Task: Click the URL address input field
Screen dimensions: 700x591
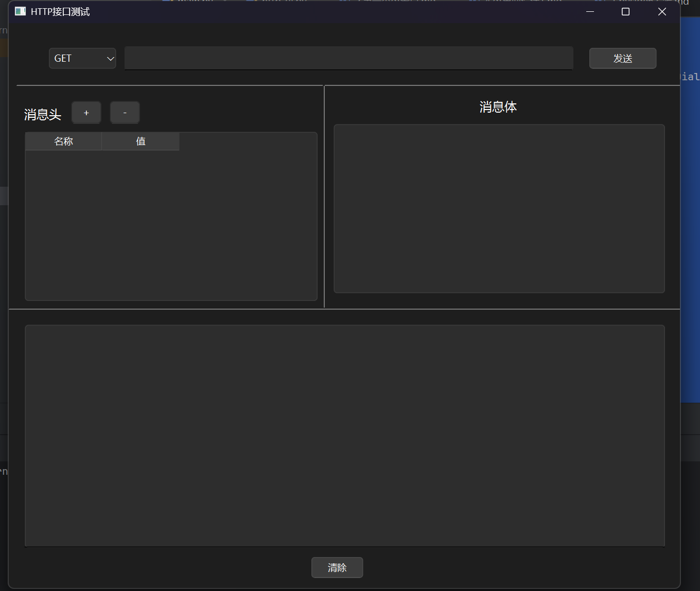Action: coord(348,58)
